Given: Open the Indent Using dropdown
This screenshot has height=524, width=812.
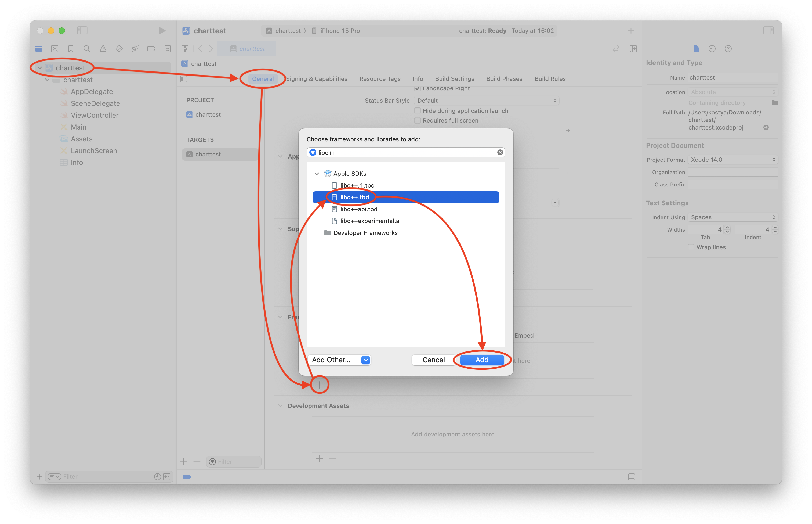Looking at the screenshot, I should tap(733, 217).
